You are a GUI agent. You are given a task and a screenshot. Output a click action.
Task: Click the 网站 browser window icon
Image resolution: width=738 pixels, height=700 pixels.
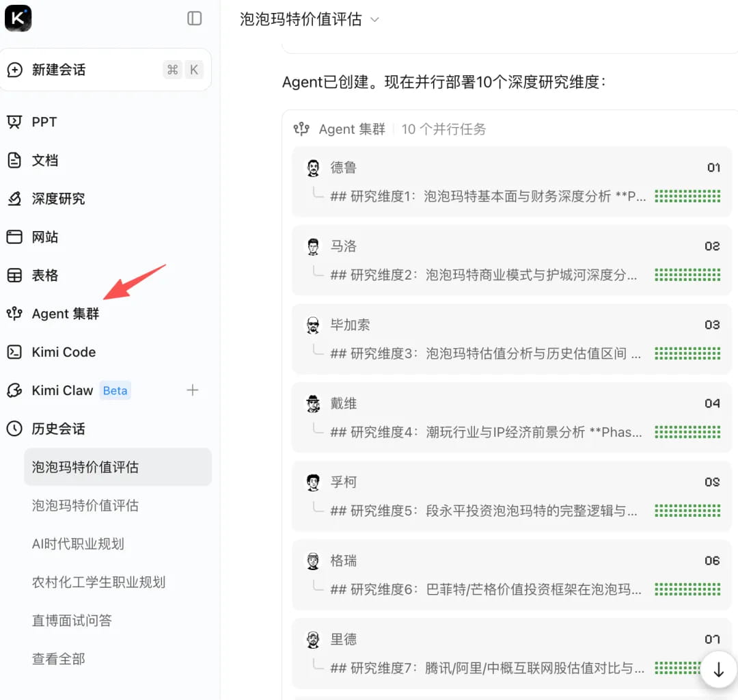[x=14, y=237]
